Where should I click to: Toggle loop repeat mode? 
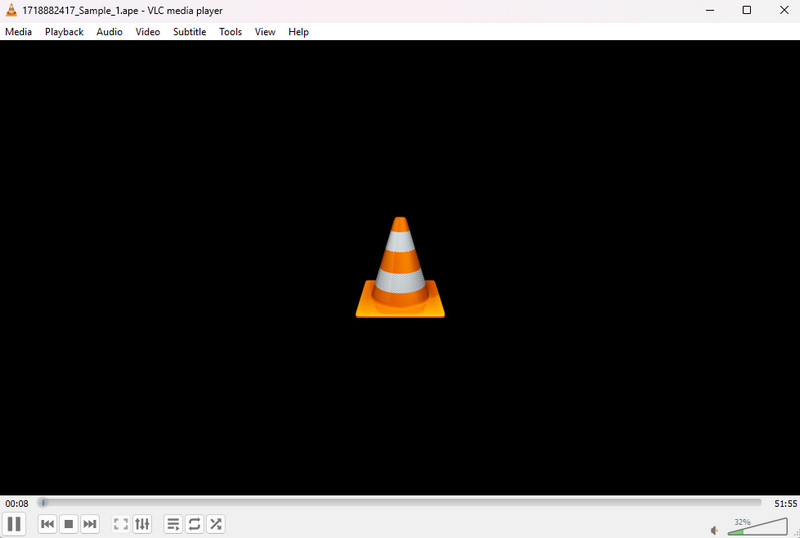coord(194,524)
